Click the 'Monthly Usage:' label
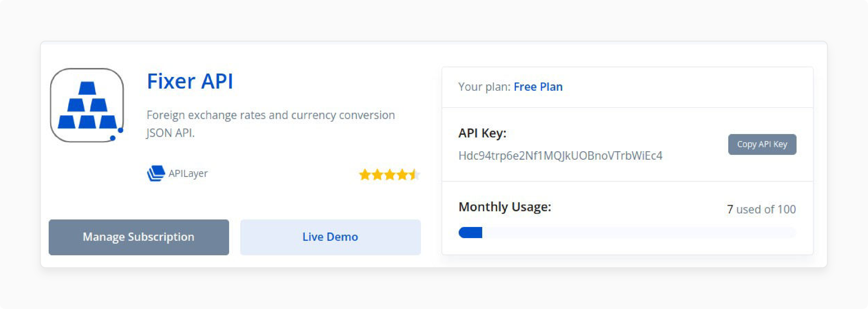868x309 pixels. pos(505,207)
